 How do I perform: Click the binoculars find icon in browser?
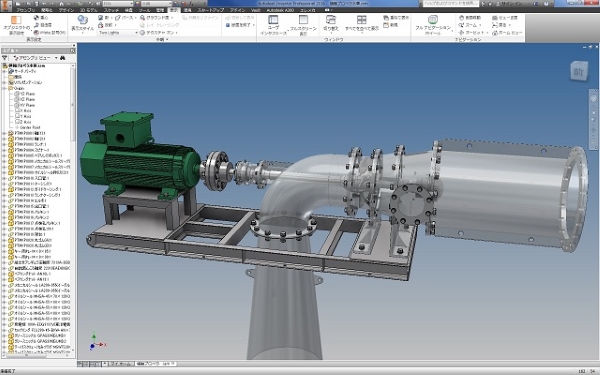[62, 58]
